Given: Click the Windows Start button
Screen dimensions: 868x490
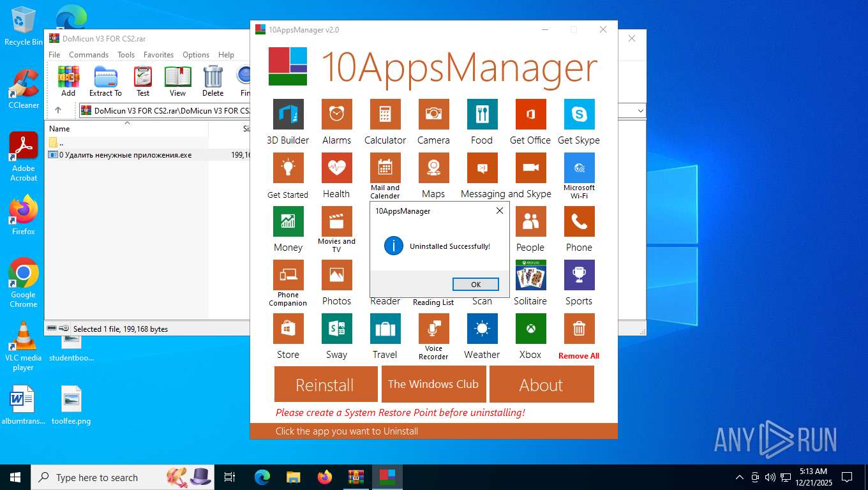Looking at the screenshot, I should click(x=15, y=477).
